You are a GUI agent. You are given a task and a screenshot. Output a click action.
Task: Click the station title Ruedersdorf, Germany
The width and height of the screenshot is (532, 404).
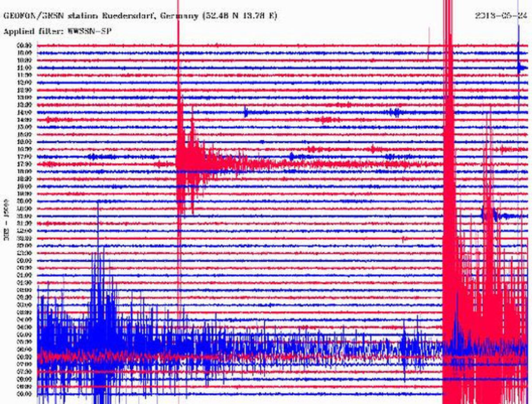click(150, 16)
